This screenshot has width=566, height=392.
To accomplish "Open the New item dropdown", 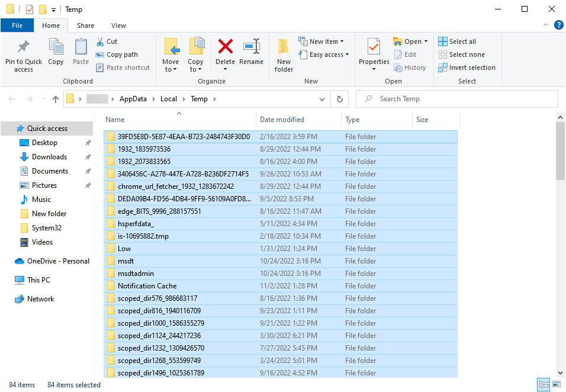I will tap(321, 41).
